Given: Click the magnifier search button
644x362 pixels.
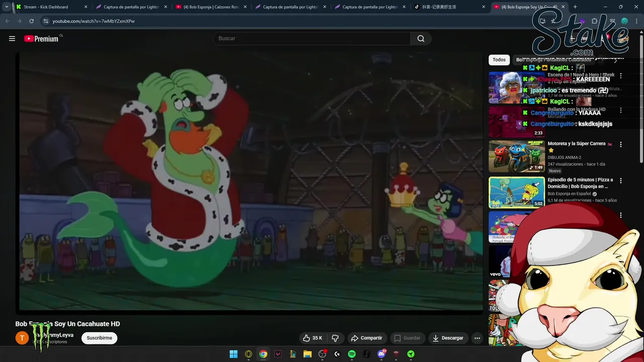Looking at the screenshot, I should [x=421, y=39].
